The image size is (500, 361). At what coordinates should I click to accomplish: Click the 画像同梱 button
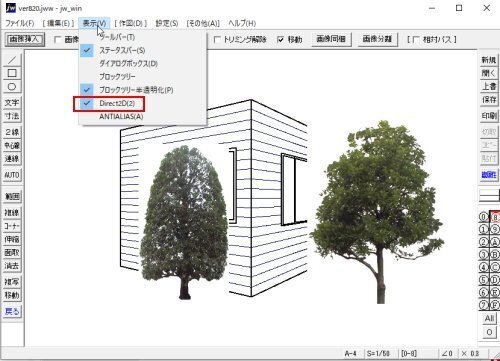(x=331, y=39)
